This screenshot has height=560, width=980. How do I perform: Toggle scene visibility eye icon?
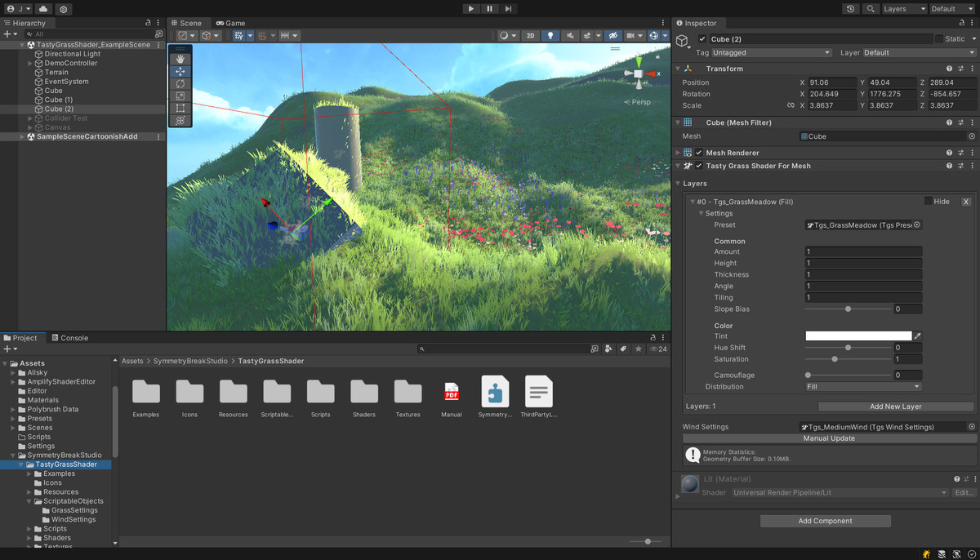click(612, 36)
